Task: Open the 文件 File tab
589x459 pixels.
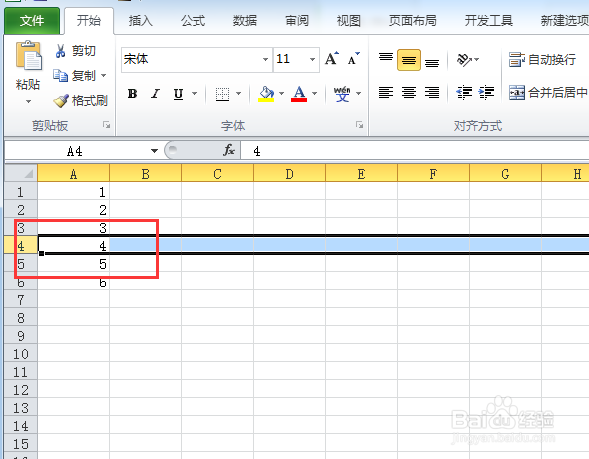Action: click(x=32, y=21)
